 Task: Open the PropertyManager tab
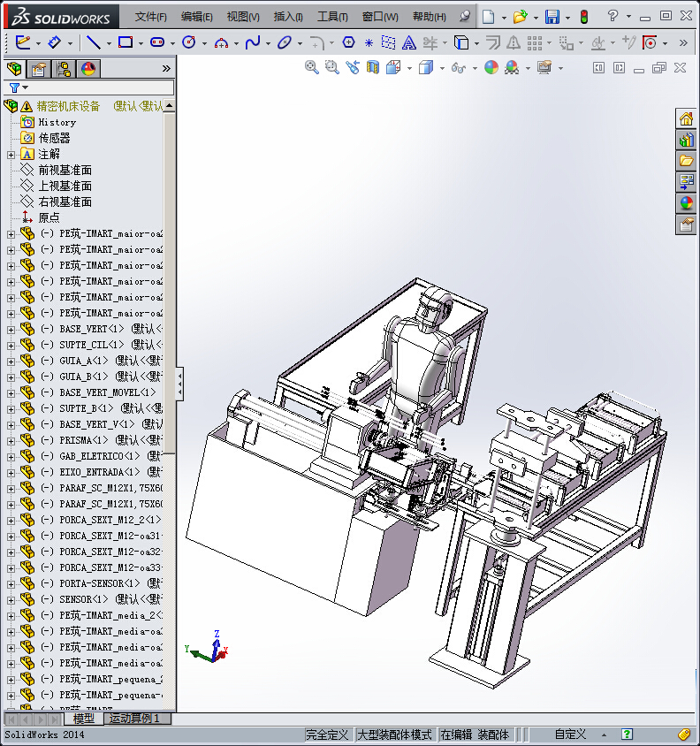(39, 69)
